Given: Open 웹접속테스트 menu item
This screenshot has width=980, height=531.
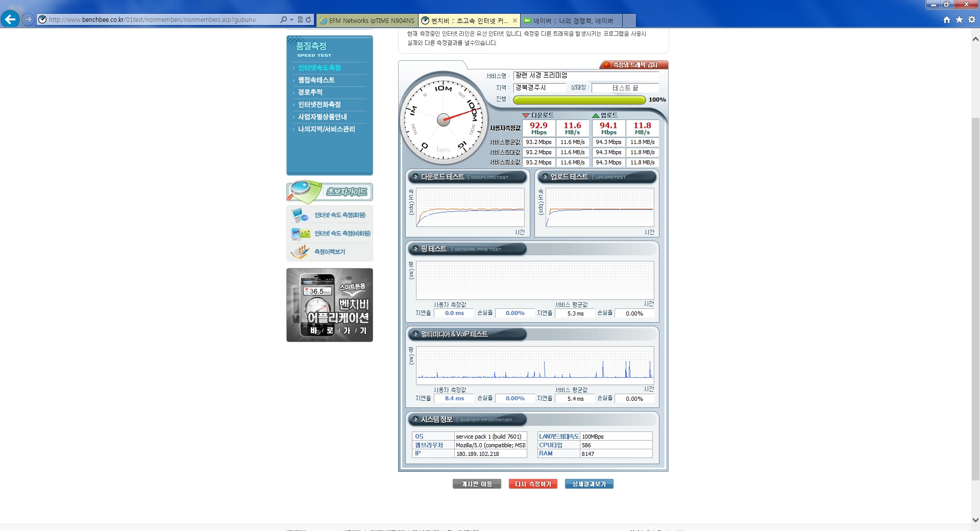Looking at the screenshot, I should [x=316, y=80].
